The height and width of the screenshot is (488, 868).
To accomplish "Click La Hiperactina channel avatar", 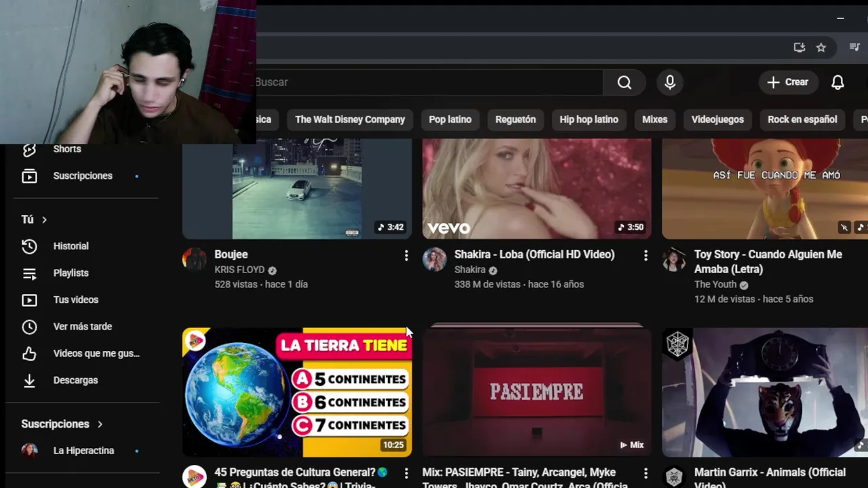I will [x=29, y=451].
